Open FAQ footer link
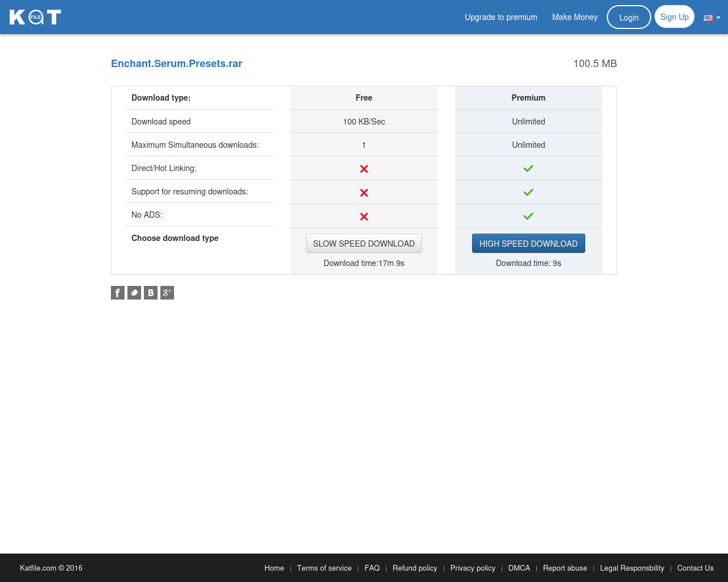Viewport: 728px width, 582px height. tap(372, 568)
